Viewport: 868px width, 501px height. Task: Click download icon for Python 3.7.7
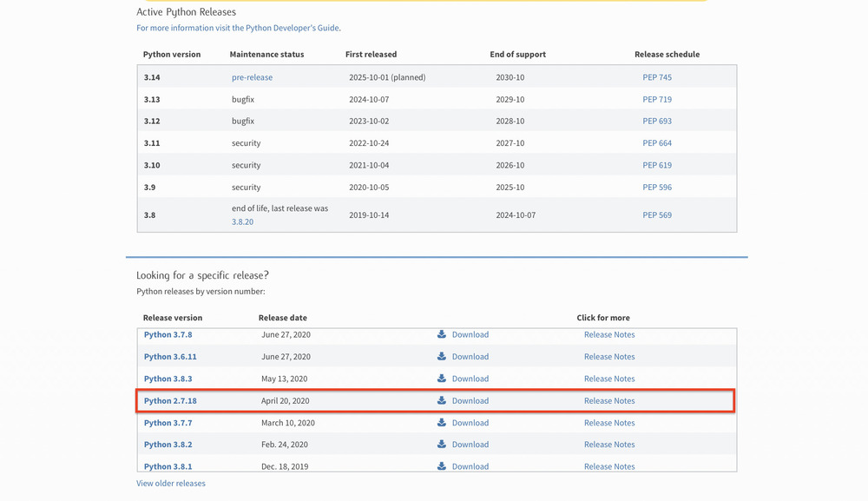[x=442, y=423]
